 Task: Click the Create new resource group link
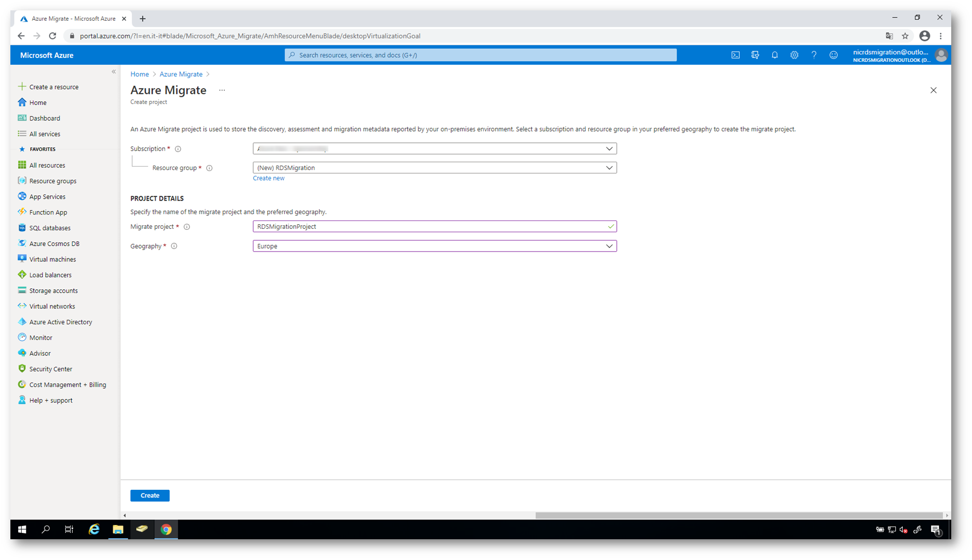(269, 178)
